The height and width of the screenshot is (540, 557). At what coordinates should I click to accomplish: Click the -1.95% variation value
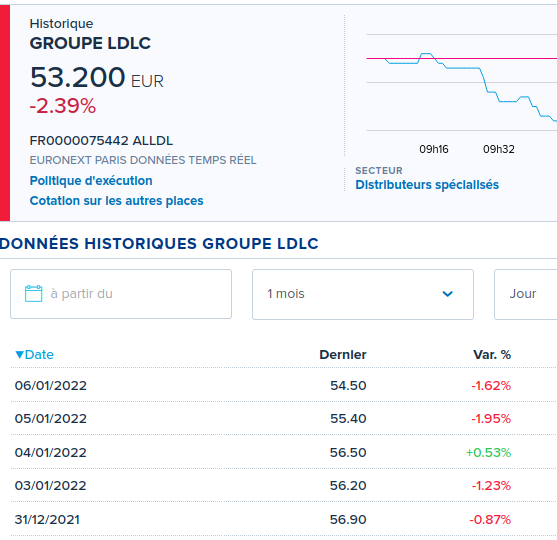click(x=491, y=418)
